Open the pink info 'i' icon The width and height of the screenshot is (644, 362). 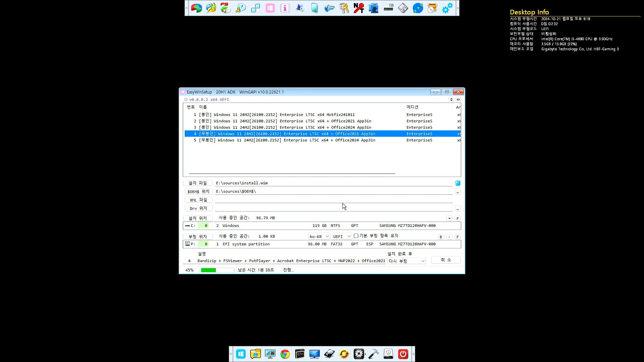285,8
